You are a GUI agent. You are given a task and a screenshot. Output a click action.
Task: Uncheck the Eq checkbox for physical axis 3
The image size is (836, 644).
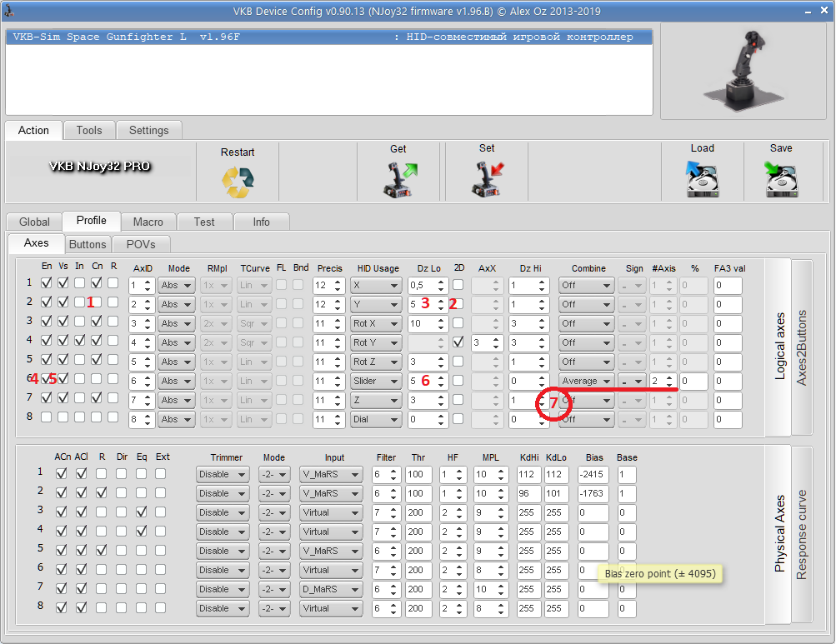pos(141,512)
